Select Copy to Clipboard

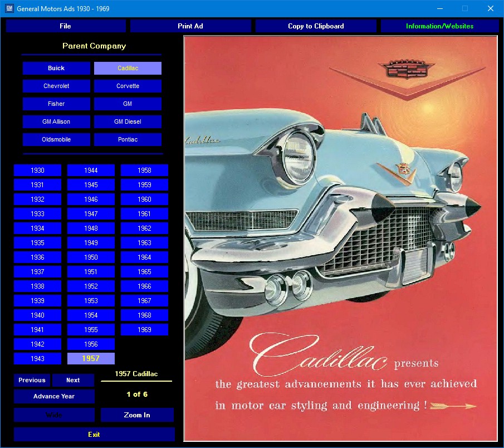(316, 26)
